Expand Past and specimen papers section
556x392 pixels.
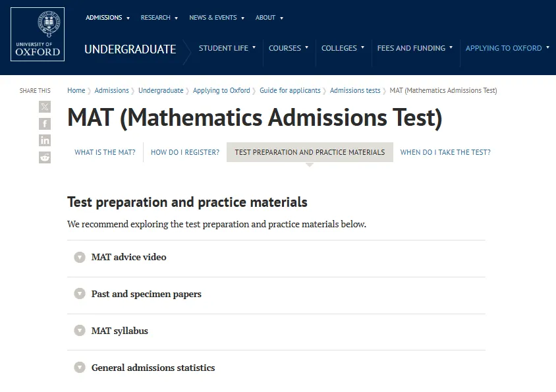pos(276,294)
